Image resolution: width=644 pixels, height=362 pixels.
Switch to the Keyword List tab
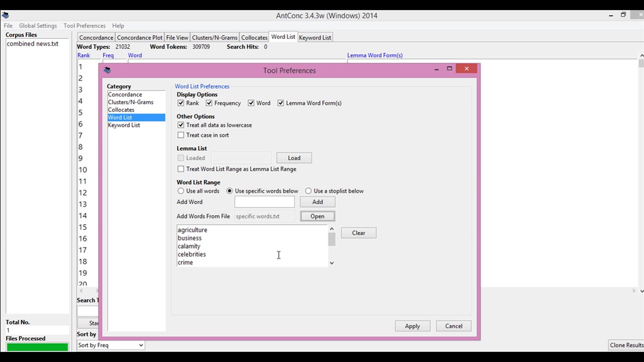pos(315,38)
